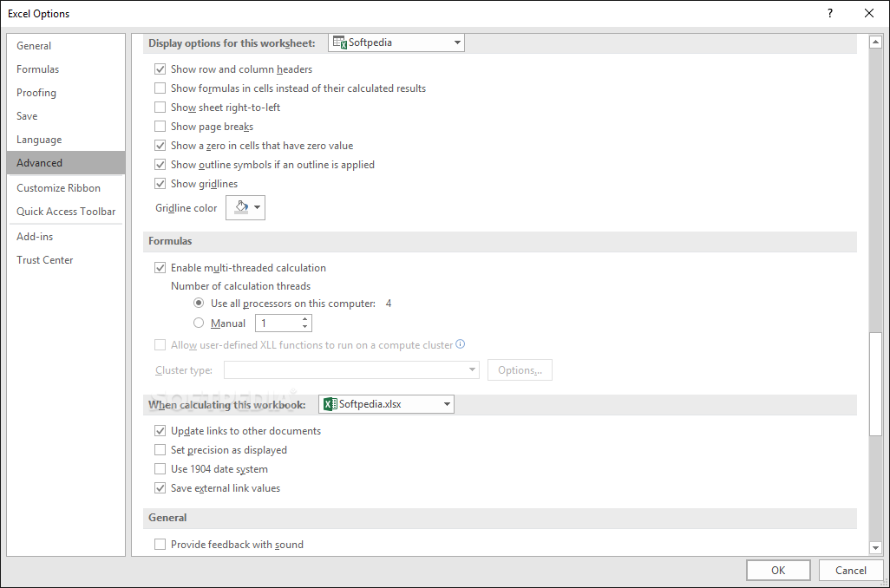Open the Softpedia worksheet dropdown
Image resolution: width=890 pixels, height=588 pixels.
(457, 42)
